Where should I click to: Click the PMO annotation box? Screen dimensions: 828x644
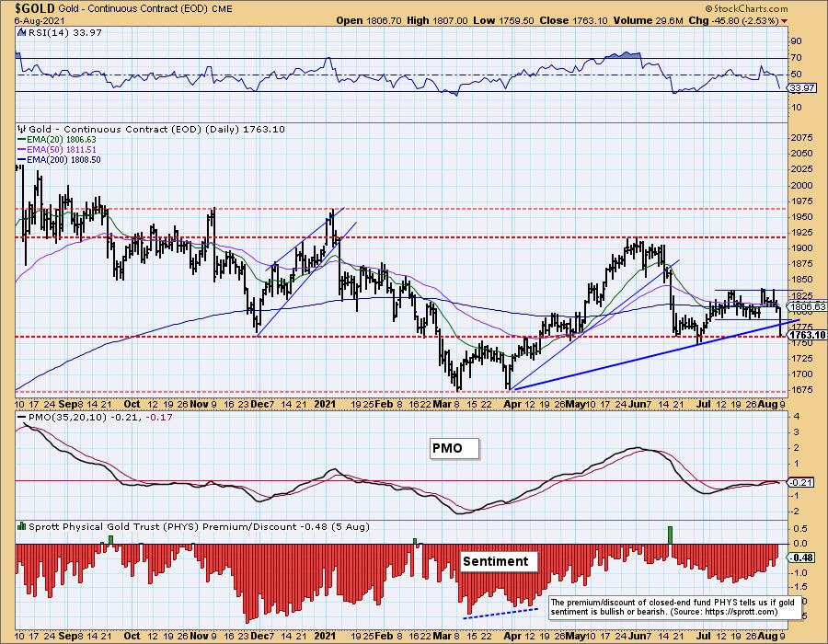(454, 449)
